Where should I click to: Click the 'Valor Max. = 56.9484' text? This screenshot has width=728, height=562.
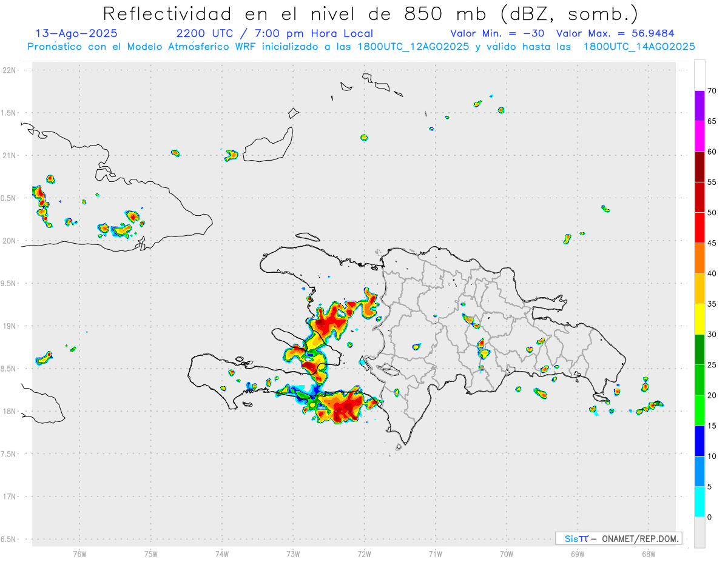point(615,33)
